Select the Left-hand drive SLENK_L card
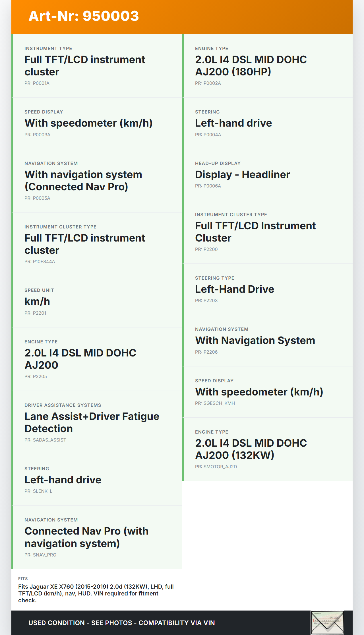 (x=97, y=480)
